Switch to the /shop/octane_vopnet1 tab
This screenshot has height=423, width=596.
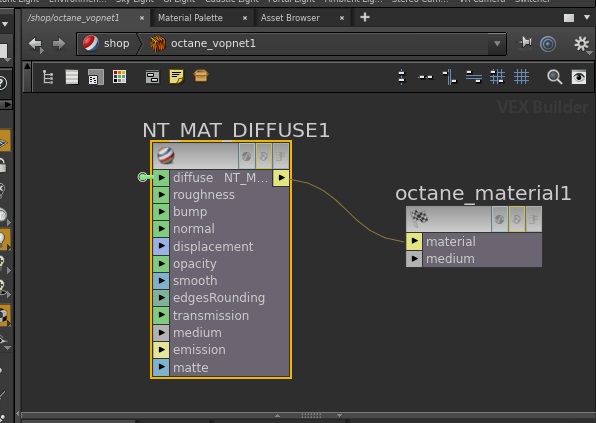pyautogui.click(x=73, y=18)
